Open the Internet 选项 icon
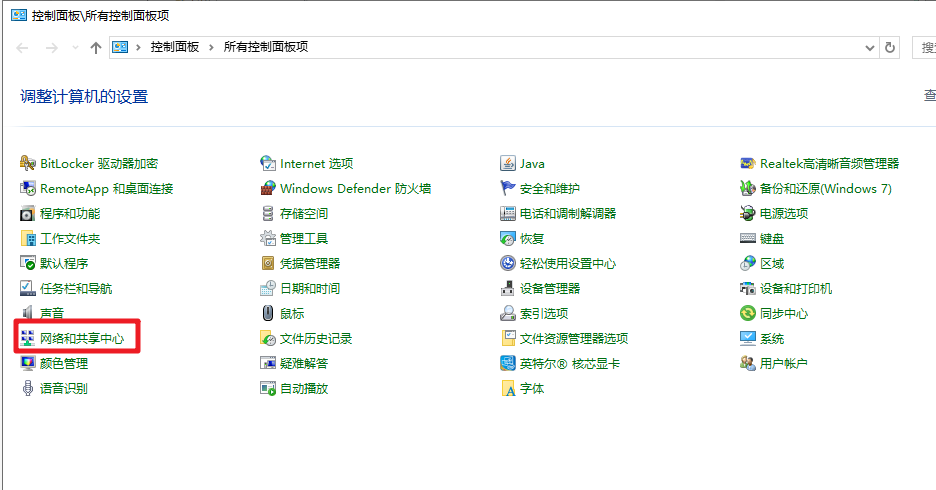The image size is (936, 490). coord(268,164)
